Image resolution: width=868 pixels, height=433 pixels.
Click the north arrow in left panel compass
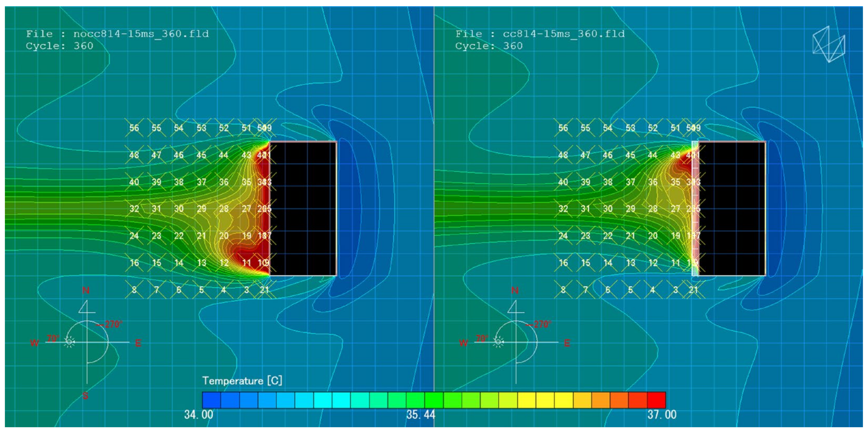click(x=85, y=307)
